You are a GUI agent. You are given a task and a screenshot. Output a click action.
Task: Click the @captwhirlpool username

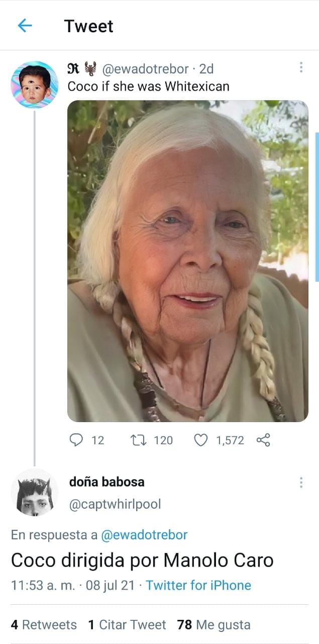[115, 504]
